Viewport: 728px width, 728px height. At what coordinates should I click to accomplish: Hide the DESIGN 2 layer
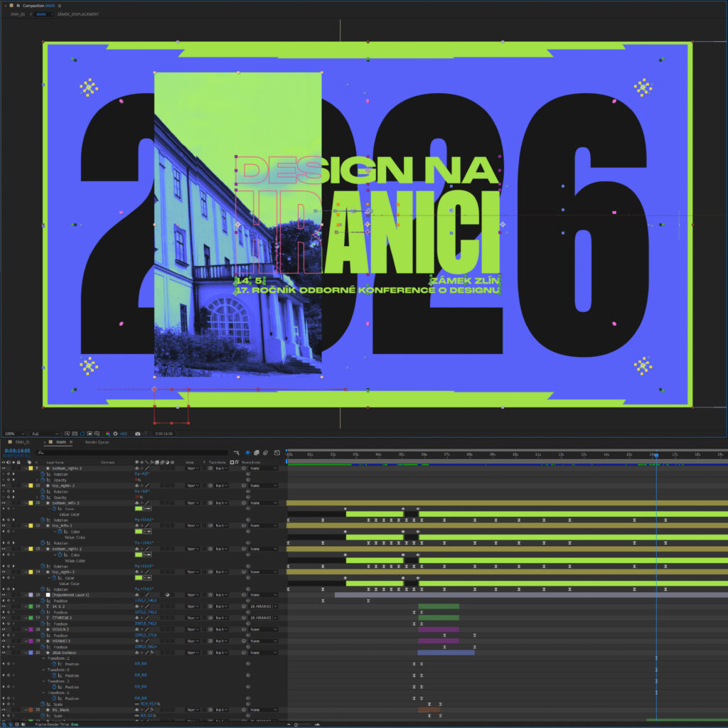pos(4,629)
